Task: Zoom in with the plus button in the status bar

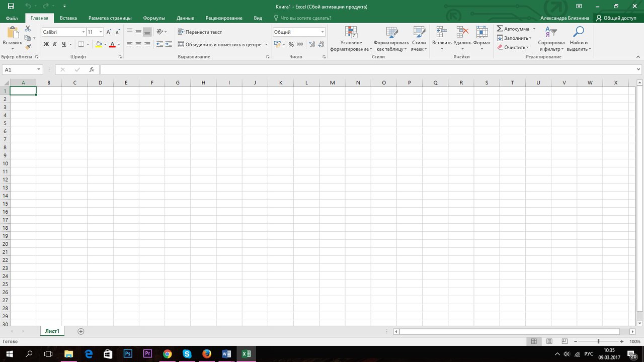Action: pyautogui.click(x=622, y=341)
